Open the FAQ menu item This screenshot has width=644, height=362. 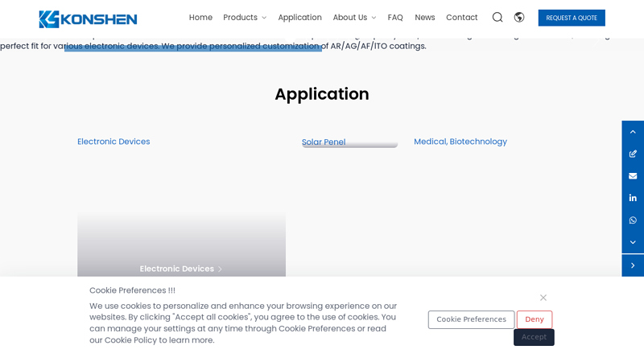tap(395, 18)
